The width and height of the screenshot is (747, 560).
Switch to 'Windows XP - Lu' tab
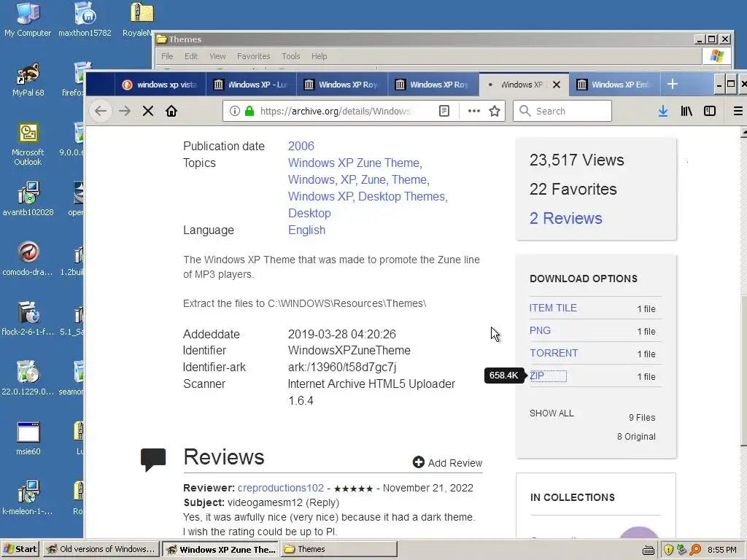(251, 85)
